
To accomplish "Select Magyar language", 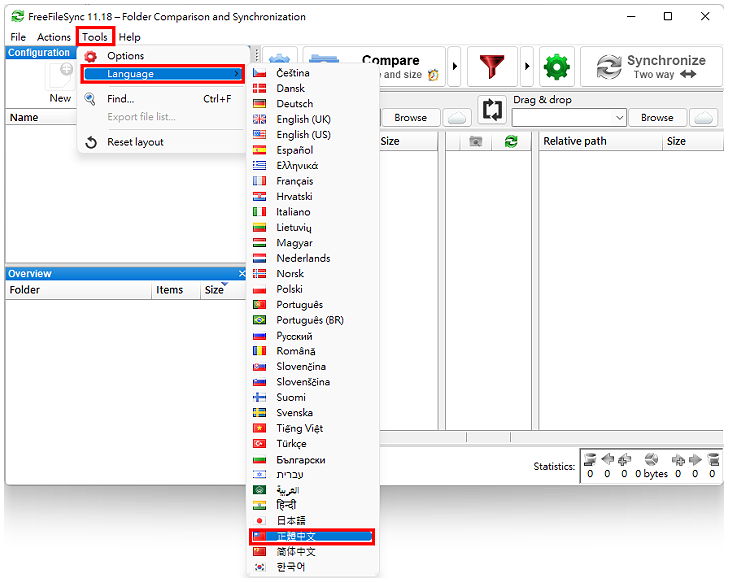I will pyautogui.click(x=313, y=243).
